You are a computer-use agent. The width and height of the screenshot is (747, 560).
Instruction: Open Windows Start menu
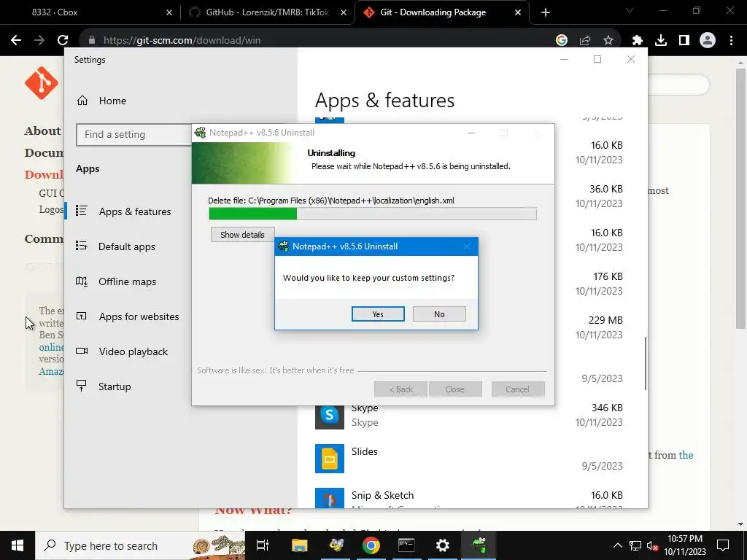coord(18,545)
